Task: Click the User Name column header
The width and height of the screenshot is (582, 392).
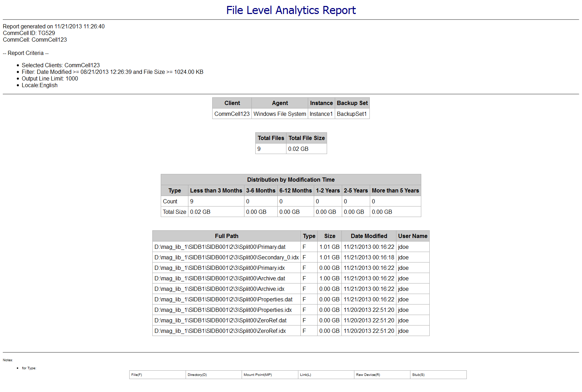Action: 413,236
